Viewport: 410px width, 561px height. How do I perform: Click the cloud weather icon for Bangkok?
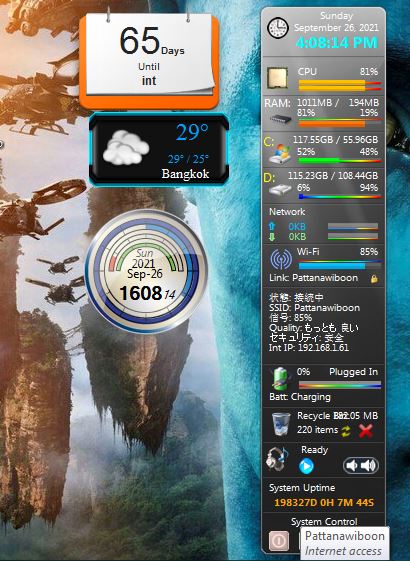126,147
